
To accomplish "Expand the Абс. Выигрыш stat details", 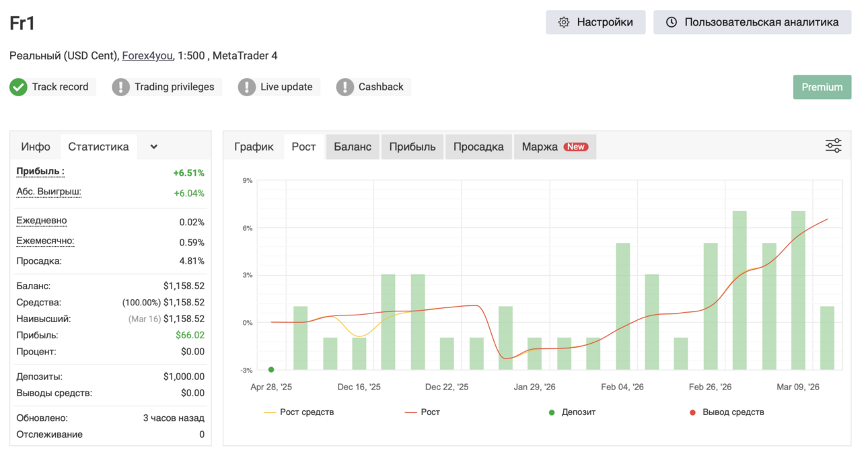I will [x=48, y=192].
